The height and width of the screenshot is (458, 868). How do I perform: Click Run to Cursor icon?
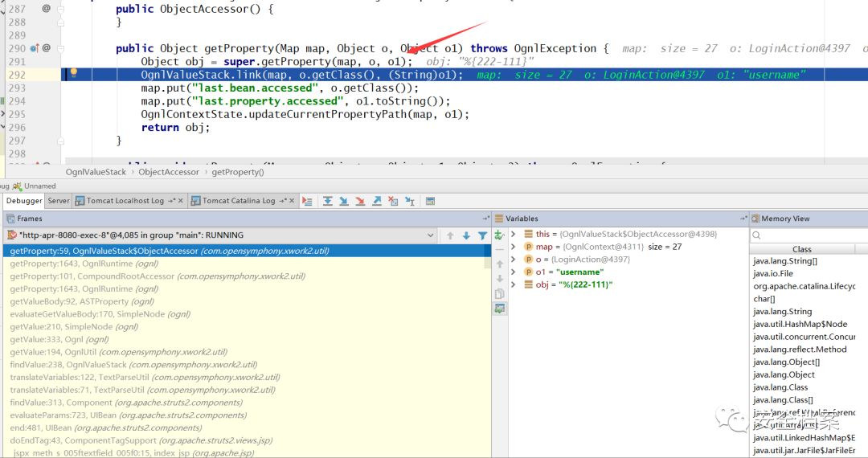tap(410, 202)
